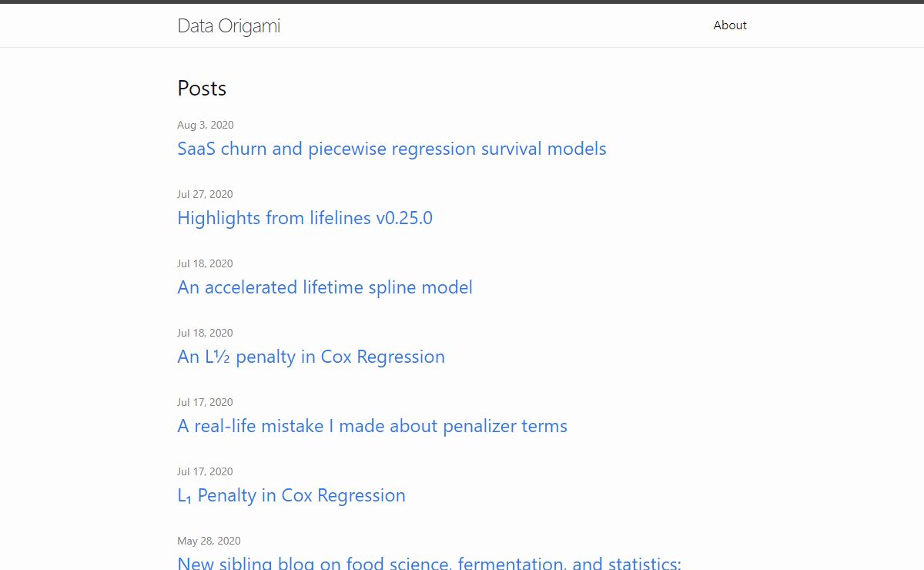Click the Posts heading
Viewport: 924px width, 570px height.
pyautogui.click(x=202, y=89)
